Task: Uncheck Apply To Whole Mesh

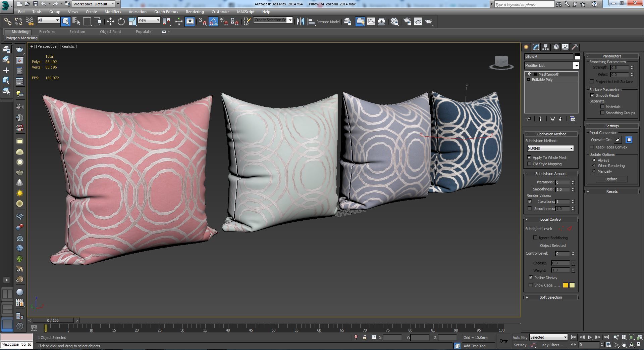Action: point(529,158)
